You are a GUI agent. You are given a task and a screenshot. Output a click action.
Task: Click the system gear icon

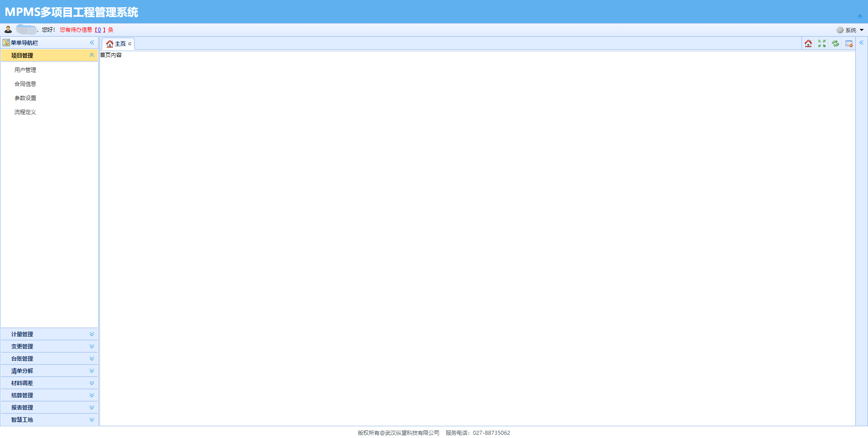point(840,30)
